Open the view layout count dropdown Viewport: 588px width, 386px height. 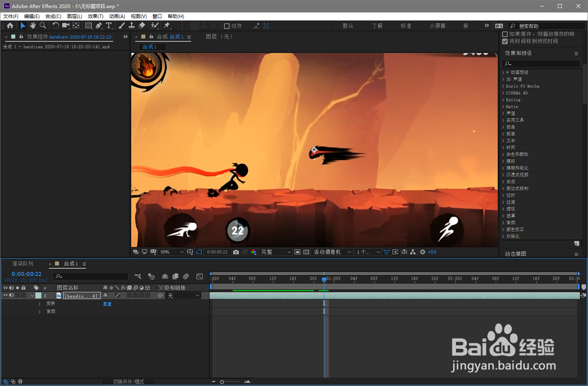[x=368, y=252]
